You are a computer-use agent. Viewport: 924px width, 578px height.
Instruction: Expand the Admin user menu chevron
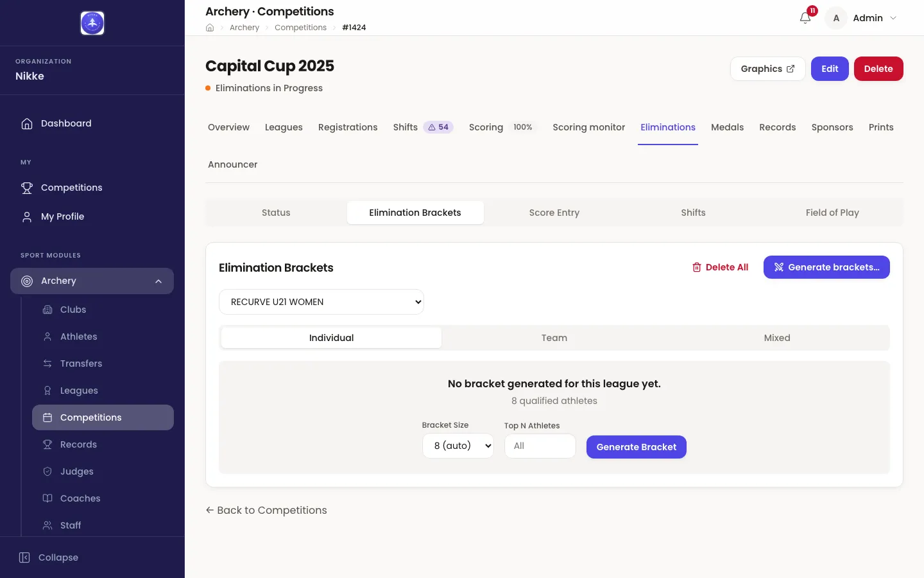(x=893, y=18)
